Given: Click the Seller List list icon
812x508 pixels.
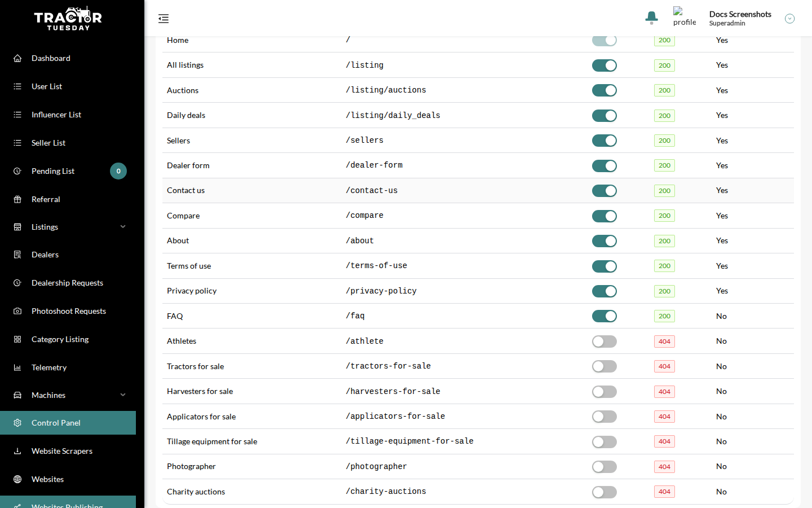Looking at the screenshot, I should 17,143.
